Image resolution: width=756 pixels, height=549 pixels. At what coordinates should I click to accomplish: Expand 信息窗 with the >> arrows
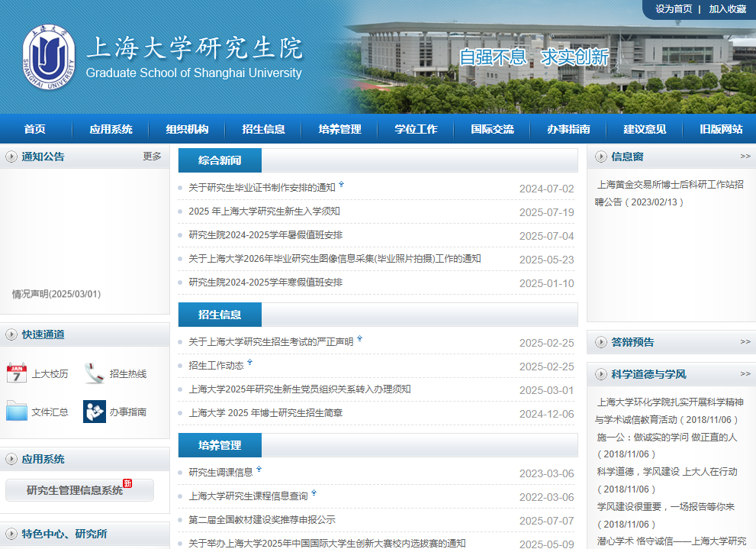pos(745,157)
